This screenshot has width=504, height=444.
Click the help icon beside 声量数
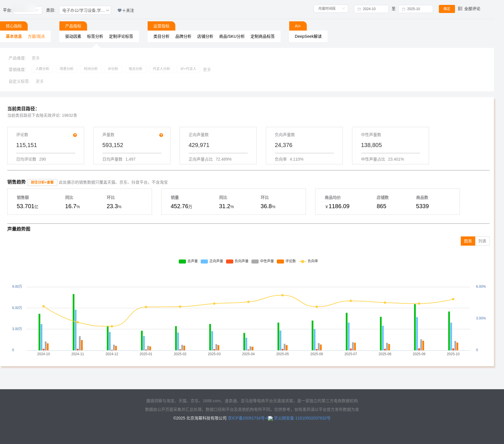tap(161, 135)
